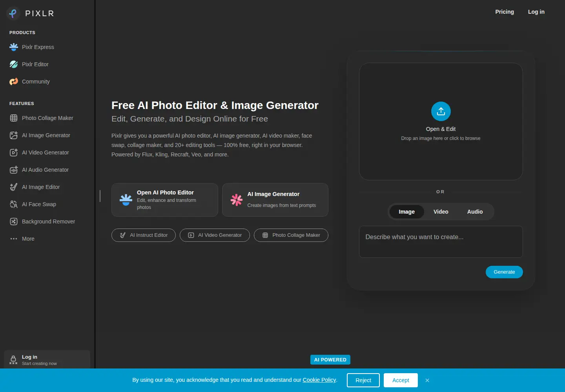
Task: Open the Pricing page
Action: tap(505, 12)
